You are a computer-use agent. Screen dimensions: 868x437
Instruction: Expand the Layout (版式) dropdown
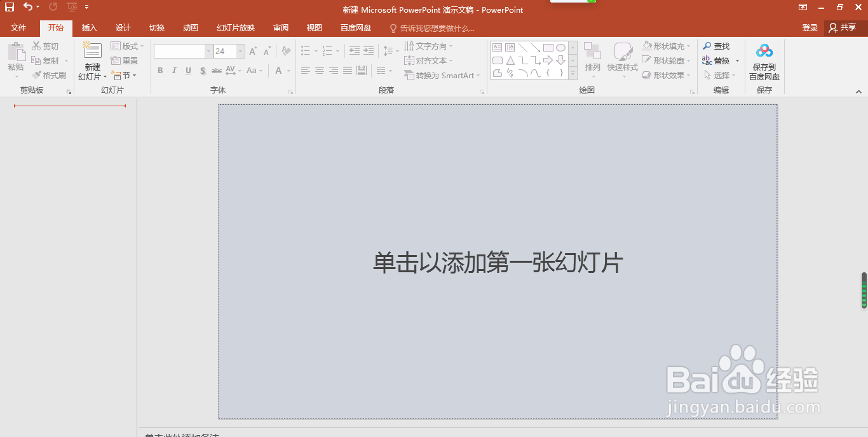pos(126,45)
